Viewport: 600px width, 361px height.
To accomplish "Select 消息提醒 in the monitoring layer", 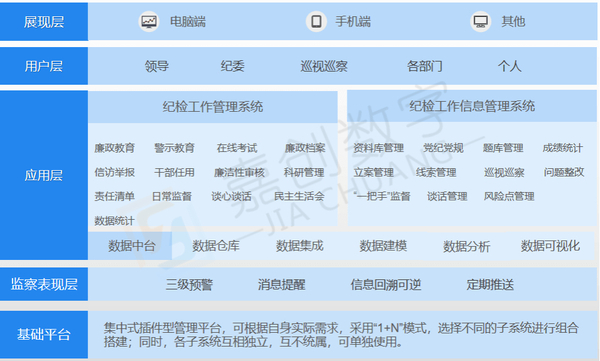I will click(282, 285).
